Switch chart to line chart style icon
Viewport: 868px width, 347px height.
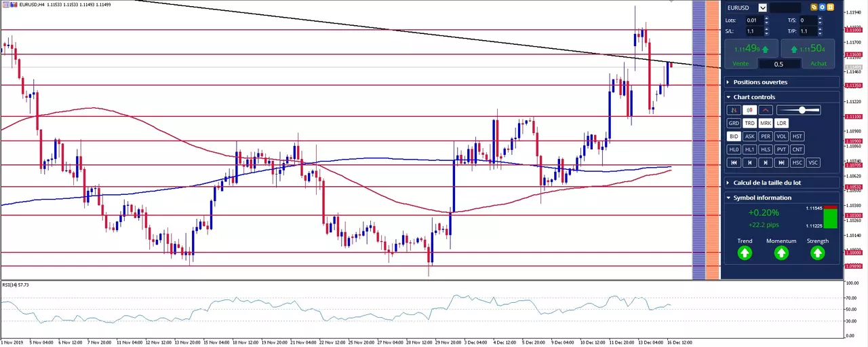[x=766, y=110]
